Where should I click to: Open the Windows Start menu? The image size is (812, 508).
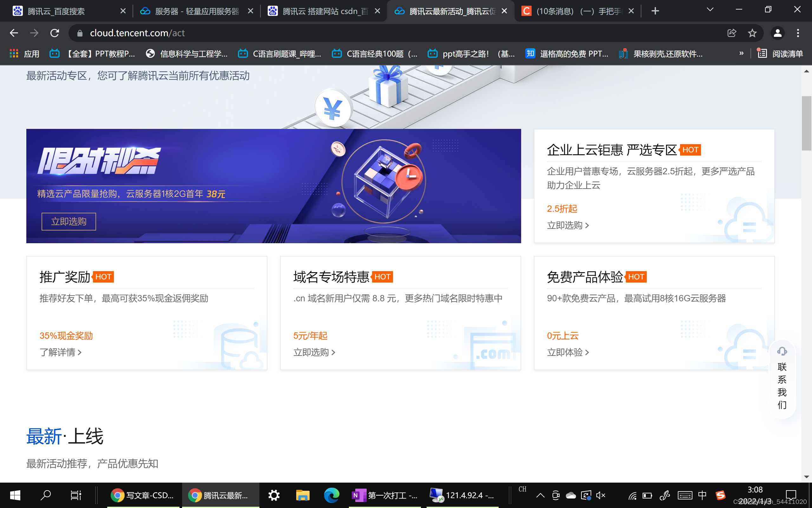pyautogui.click(x=15, y=495)
